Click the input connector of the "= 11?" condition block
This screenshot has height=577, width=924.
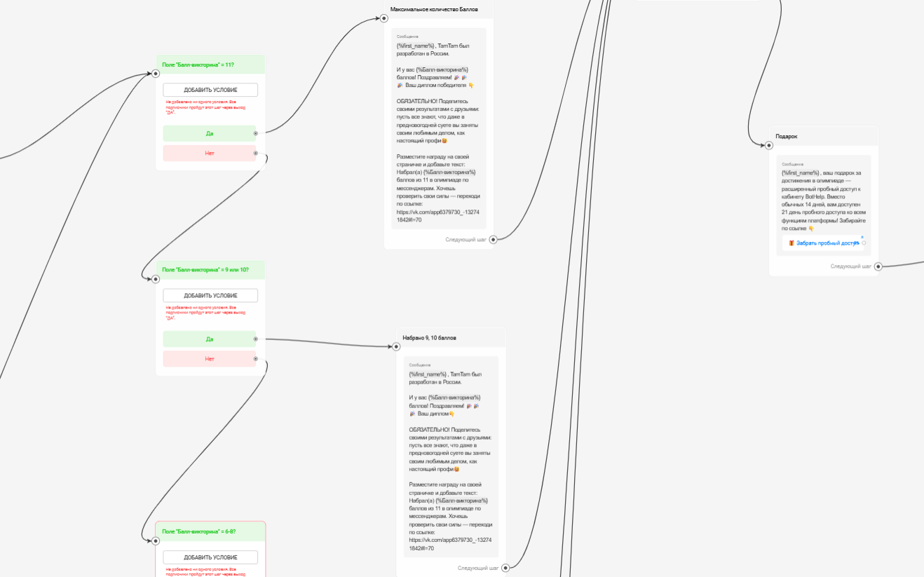[x=156, y=73]
